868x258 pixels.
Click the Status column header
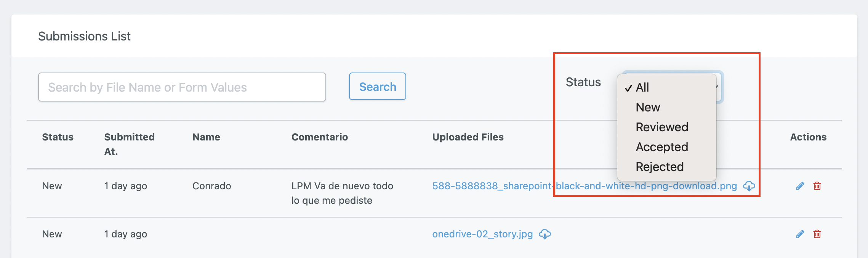(58, 137)
